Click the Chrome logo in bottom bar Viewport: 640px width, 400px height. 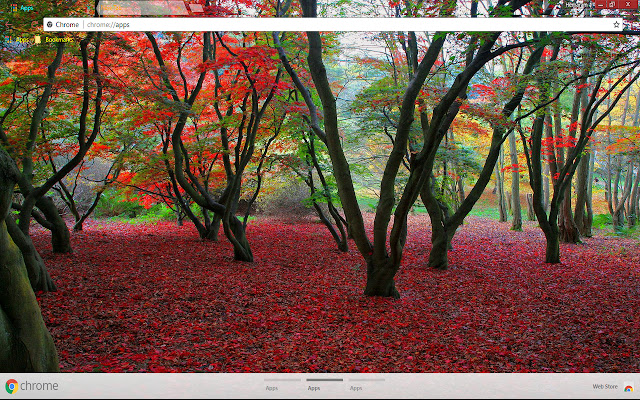[x=32, y=386]
